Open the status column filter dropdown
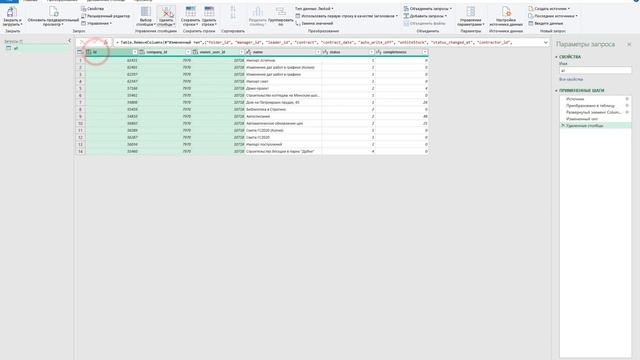The image size is (640, 360). [371, 52]
